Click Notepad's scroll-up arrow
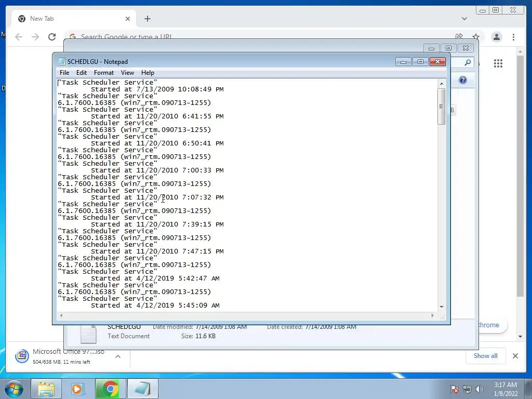This screenshot has width=532, height=399. pyautogui.click(x=442, y=84)
